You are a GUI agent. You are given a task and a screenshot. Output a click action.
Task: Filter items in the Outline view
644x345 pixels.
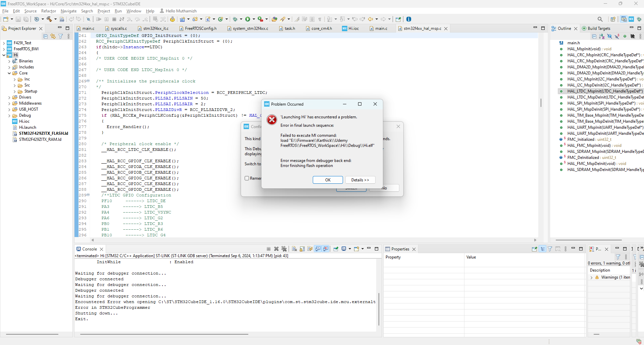(610, 37)
